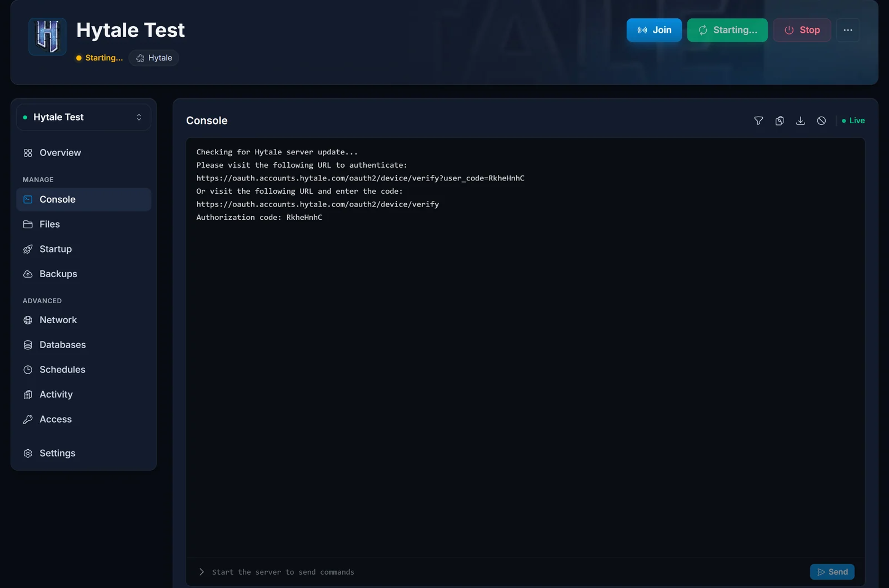Clear the console with the circle-slash icon
The image size is (889, 588).
tap(821, 120)
